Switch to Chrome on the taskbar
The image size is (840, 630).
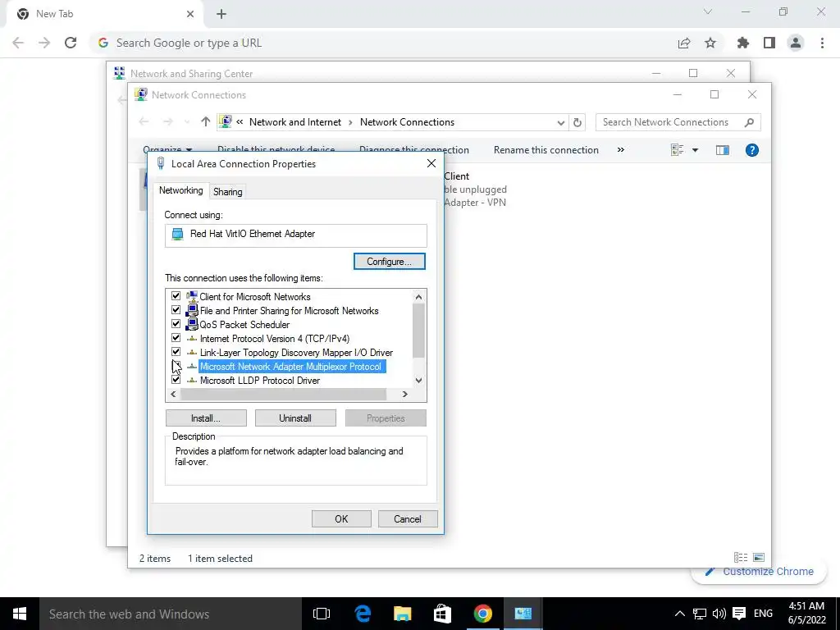click(x=482, y=614)
